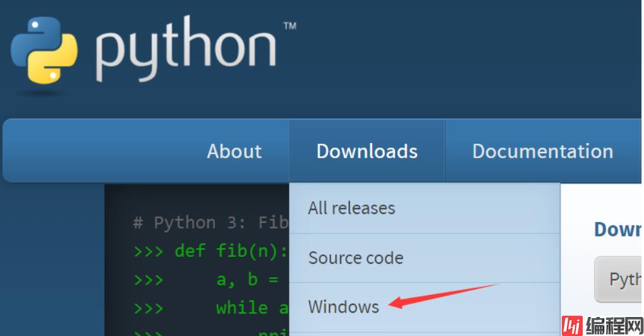
Task: Select the Downloads navigation tab
Action: (367, 151)
